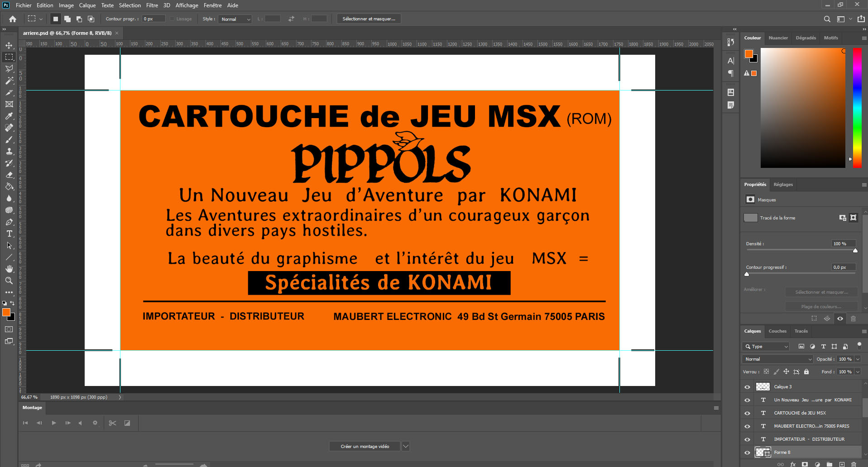Open the marquee tool preset dropdown
868x467 pixels.
(x=41, y=19)
